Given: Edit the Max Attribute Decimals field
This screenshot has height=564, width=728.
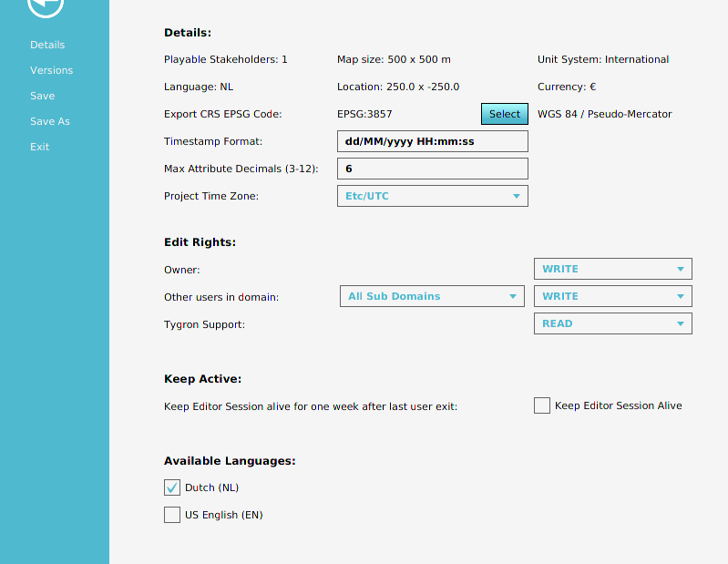Looking at the screenshot, I should pyautogui.click(x=432, y=169).
